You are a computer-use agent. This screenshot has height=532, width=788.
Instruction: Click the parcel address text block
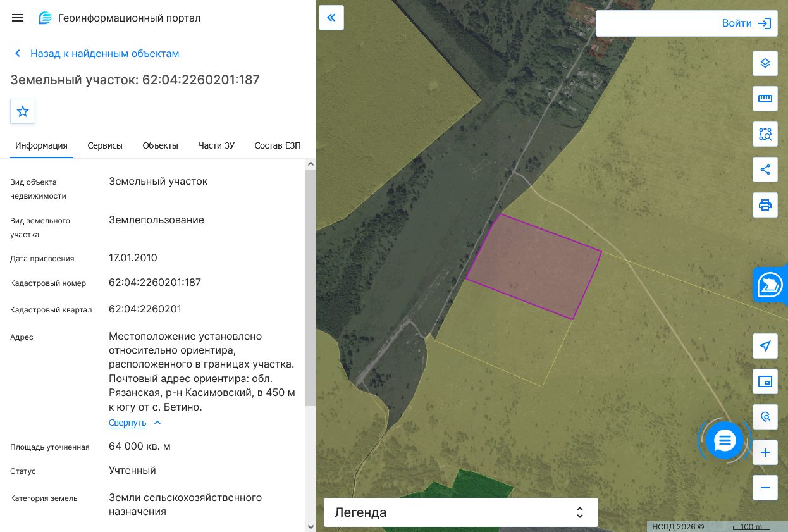[202, 372]
